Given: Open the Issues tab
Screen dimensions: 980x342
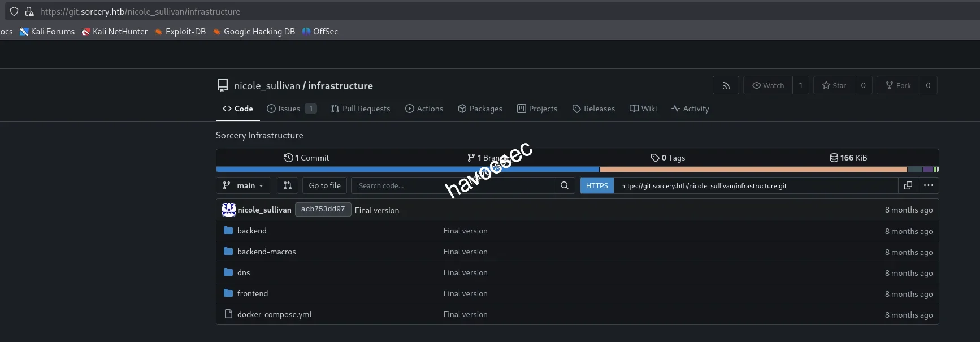Looking at the screenshot, I should point(290,109).
